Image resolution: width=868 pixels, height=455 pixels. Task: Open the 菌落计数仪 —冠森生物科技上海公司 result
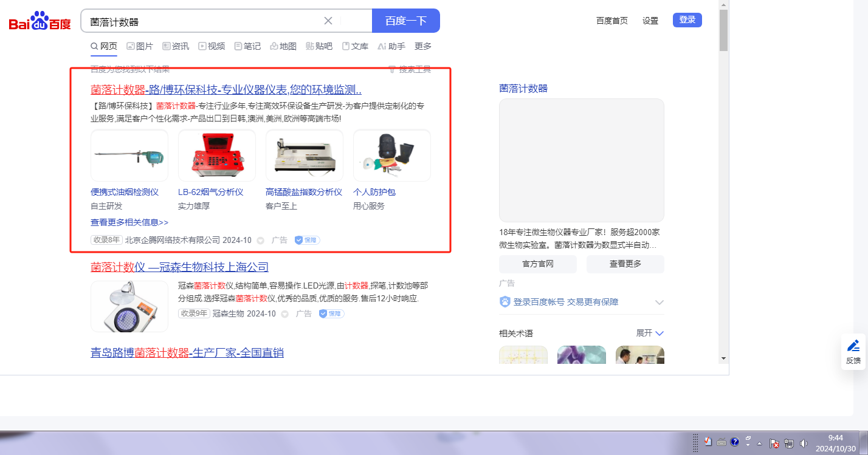[x=179, y=267]
